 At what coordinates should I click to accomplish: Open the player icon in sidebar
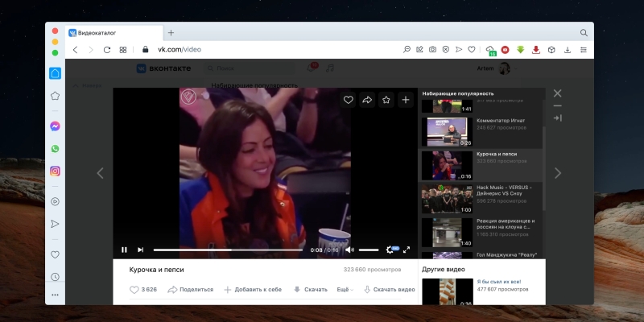55,201
